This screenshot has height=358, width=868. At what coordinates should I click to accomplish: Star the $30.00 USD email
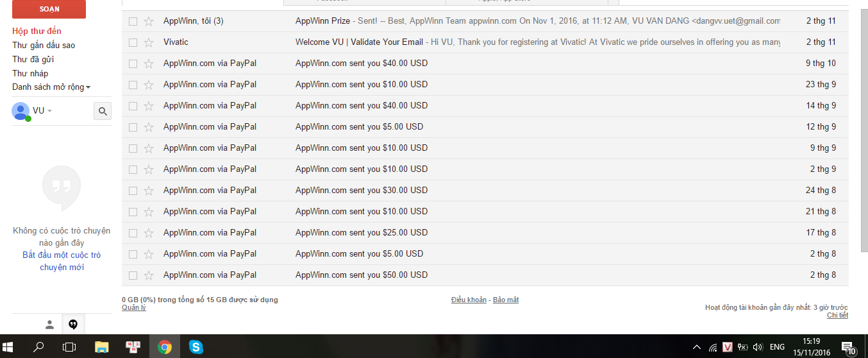[149, 191]
